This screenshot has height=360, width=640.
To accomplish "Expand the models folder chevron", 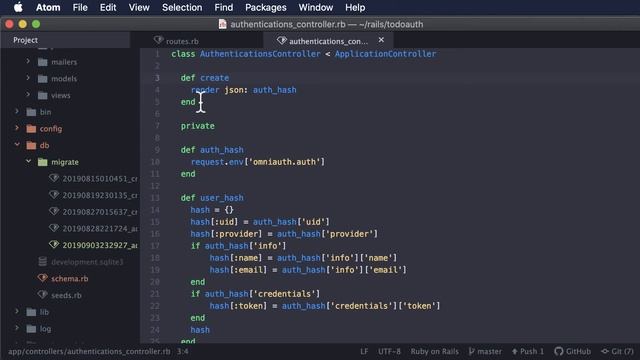I will (28, 78).
